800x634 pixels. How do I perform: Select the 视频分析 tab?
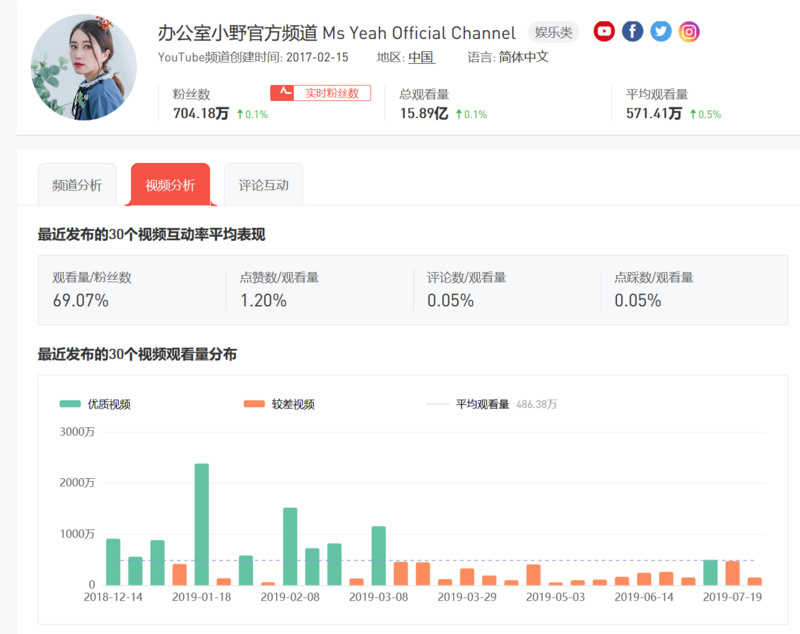coord(170,185)
